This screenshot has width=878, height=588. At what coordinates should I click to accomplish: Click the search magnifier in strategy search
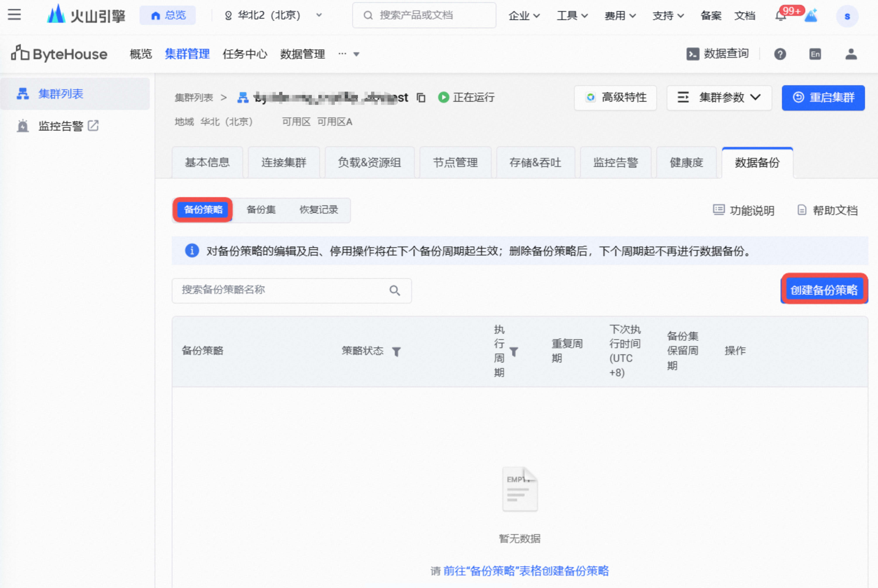click(394, 290)
